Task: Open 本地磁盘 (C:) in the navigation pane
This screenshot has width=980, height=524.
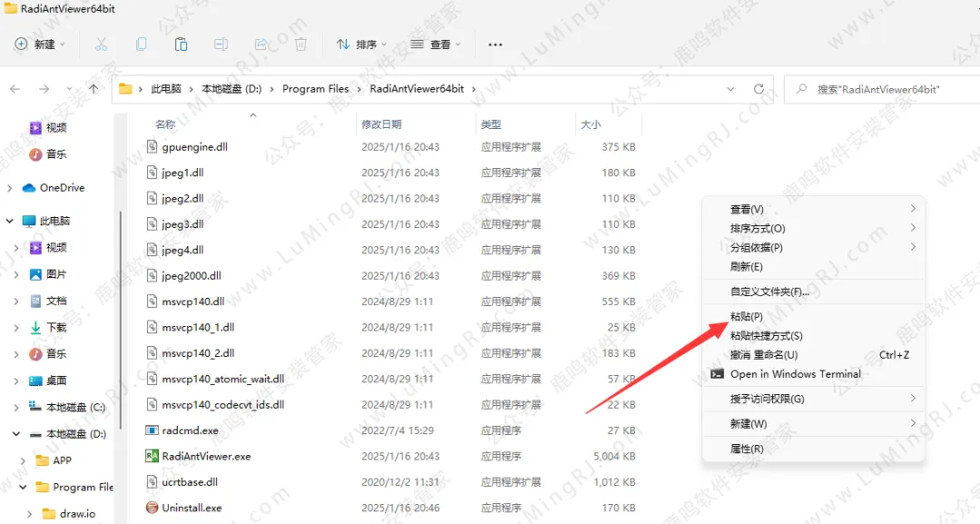Action: pyautogui.click(x=75, y=407)
